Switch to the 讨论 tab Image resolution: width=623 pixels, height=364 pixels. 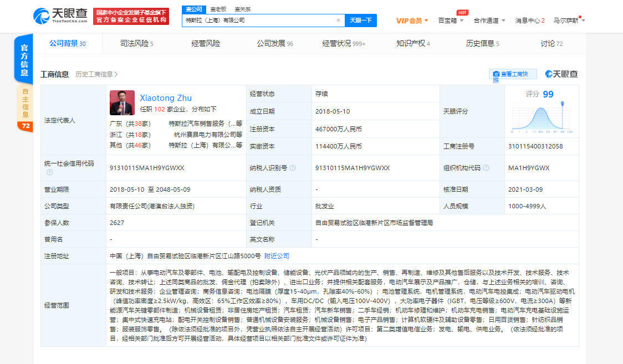[x=551, y=43]
